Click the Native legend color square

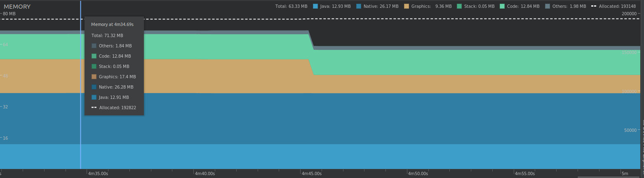tap(359, 6)
